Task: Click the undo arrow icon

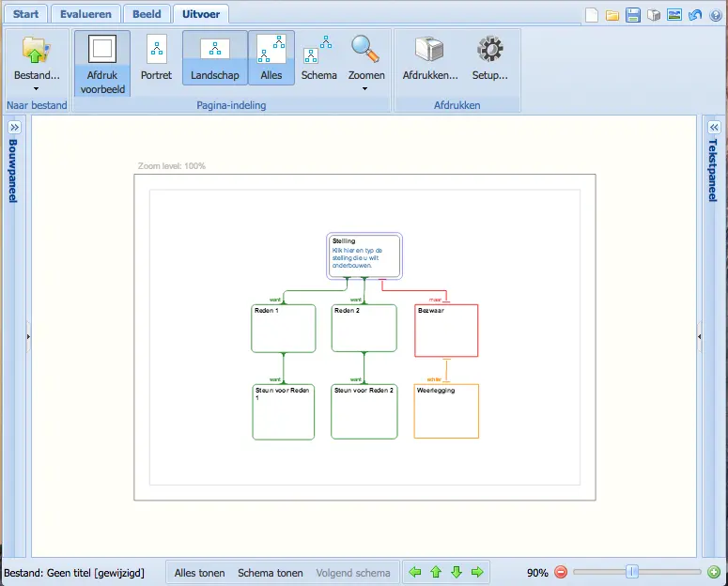Action: [695, 15]
